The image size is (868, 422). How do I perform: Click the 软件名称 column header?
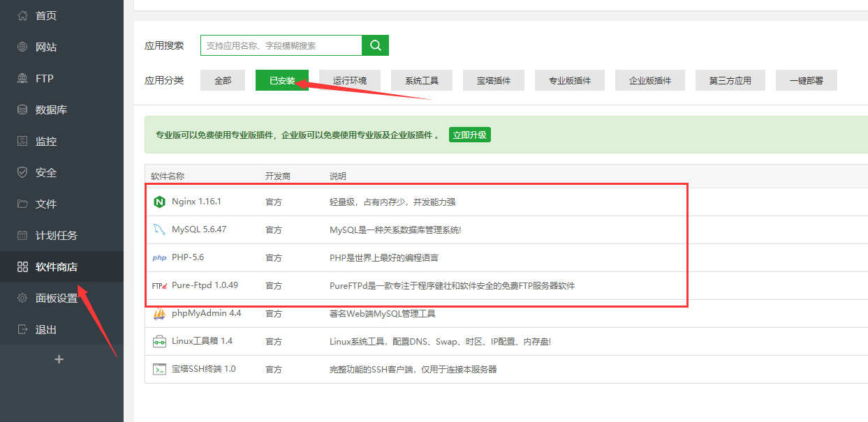tap(168, 176)
